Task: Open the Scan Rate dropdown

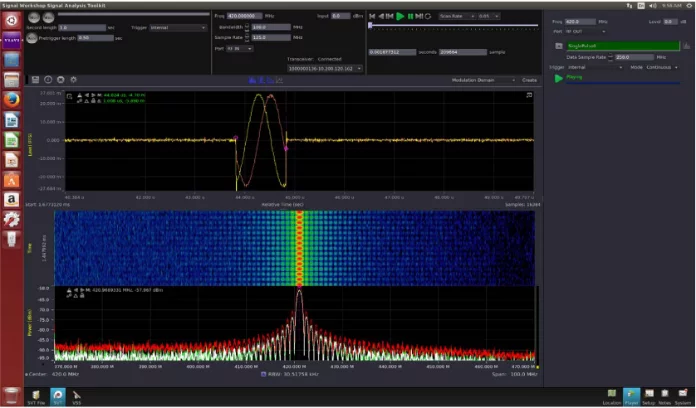Action: [457, 16]
